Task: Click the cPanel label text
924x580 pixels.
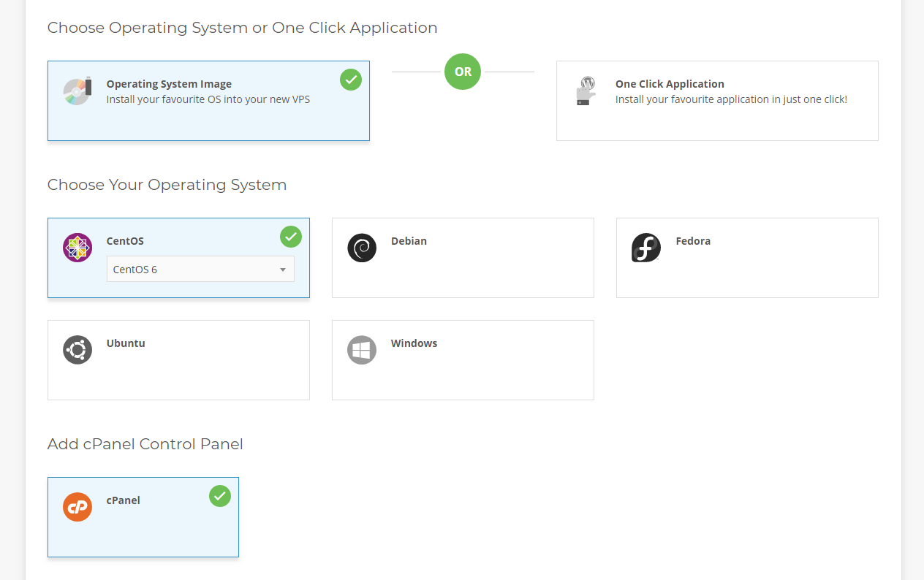Action: pos(124,500)
